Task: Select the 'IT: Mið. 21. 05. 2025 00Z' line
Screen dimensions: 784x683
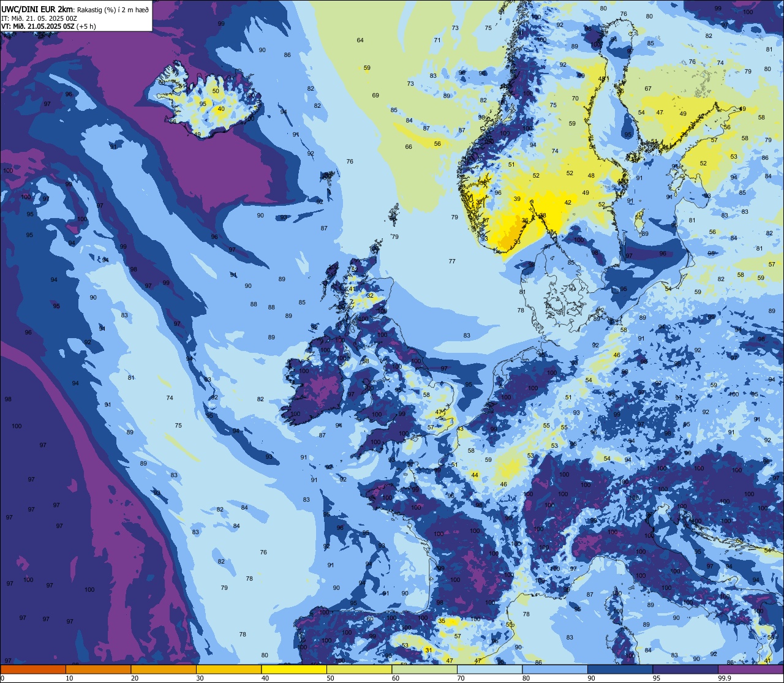Action: (x=39, y=18)
